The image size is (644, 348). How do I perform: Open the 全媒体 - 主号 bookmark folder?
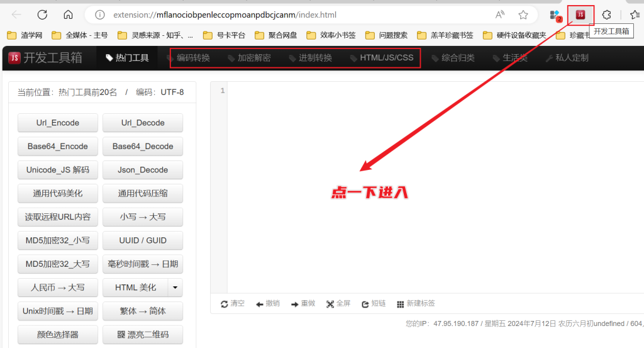pos(80,35)
